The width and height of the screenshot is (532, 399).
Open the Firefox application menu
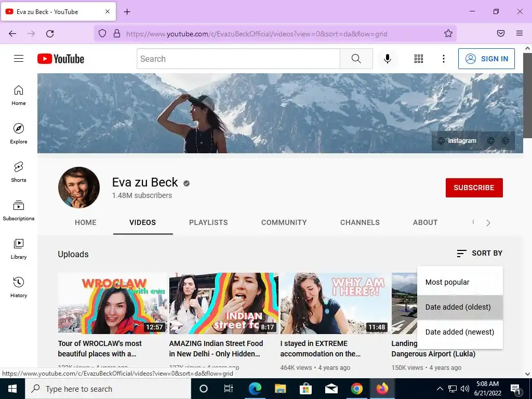point(519,33)
